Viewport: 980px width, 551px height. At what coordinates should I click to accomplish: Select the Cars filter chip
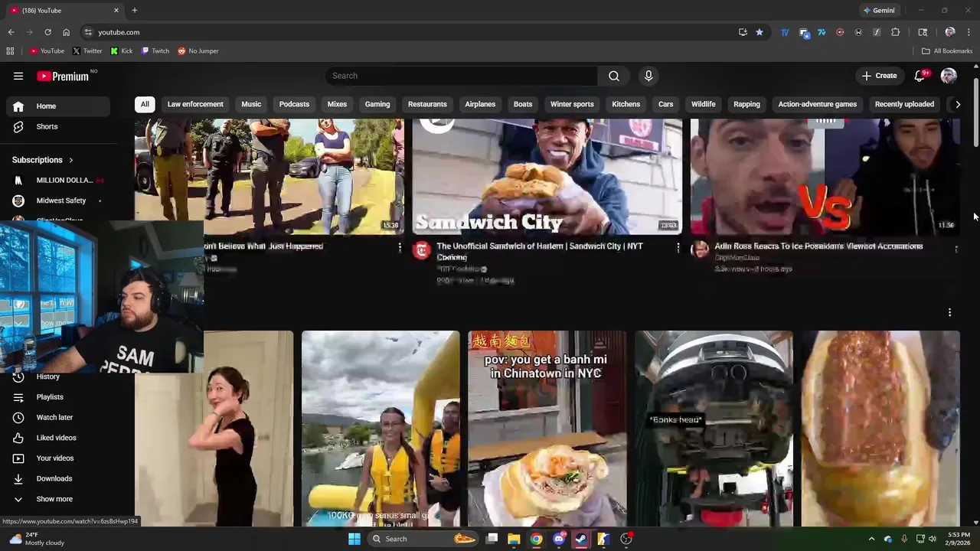[666, 104]
